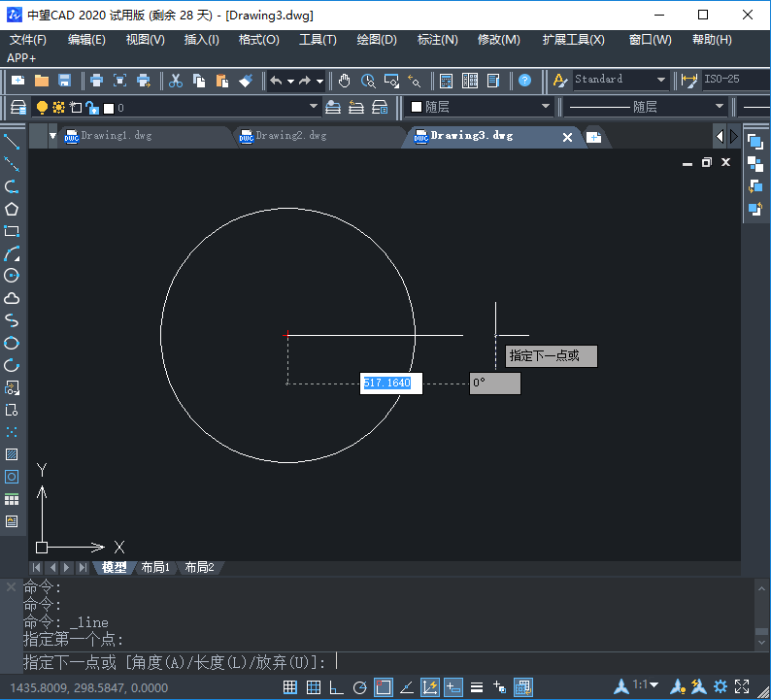Open the Standard text style dropdown

coord(661,80)
